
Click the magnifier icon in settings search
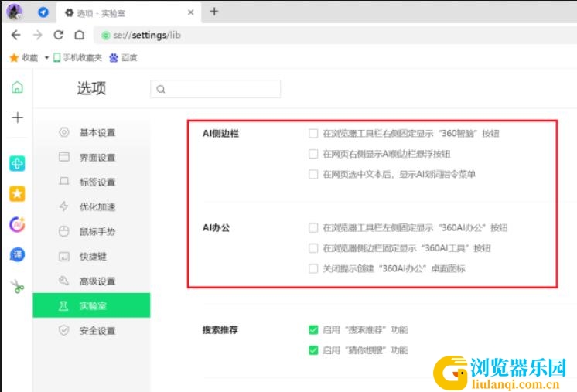(x=161, y=89)
